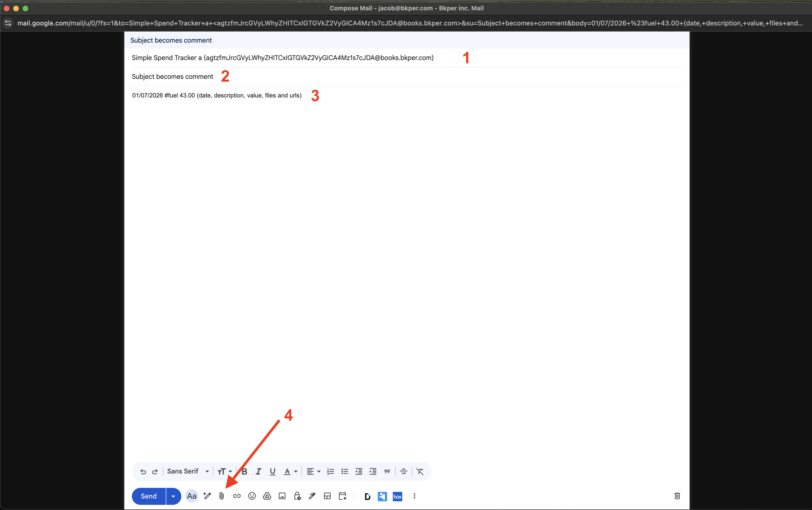The height and width of the screenshot is (510, 812).
Task: Expand the Send button options arrow
Action: pos(173,496)
